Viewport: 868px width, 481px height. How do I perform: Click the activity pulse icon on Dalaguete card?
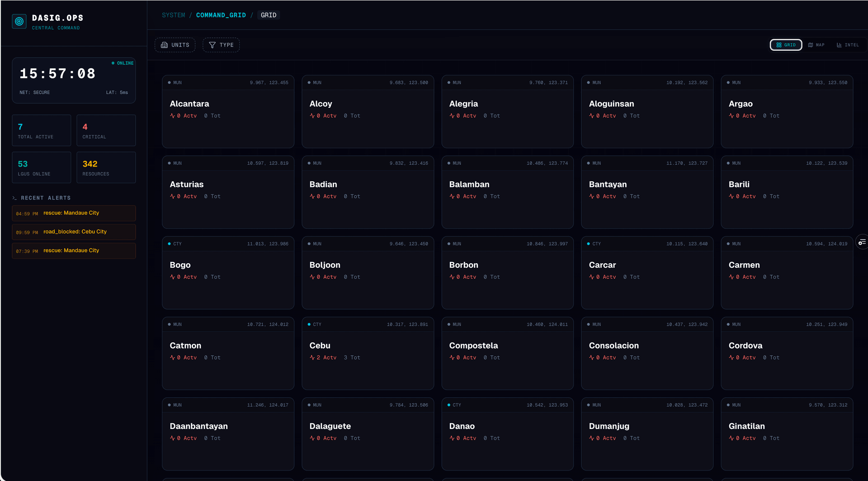pos(312,438)
